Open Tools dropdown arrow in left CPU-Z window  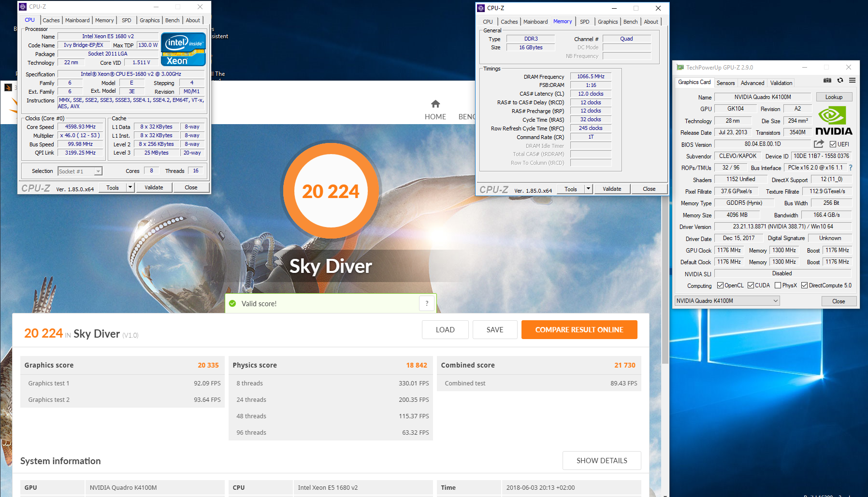(x=130, y=187)
